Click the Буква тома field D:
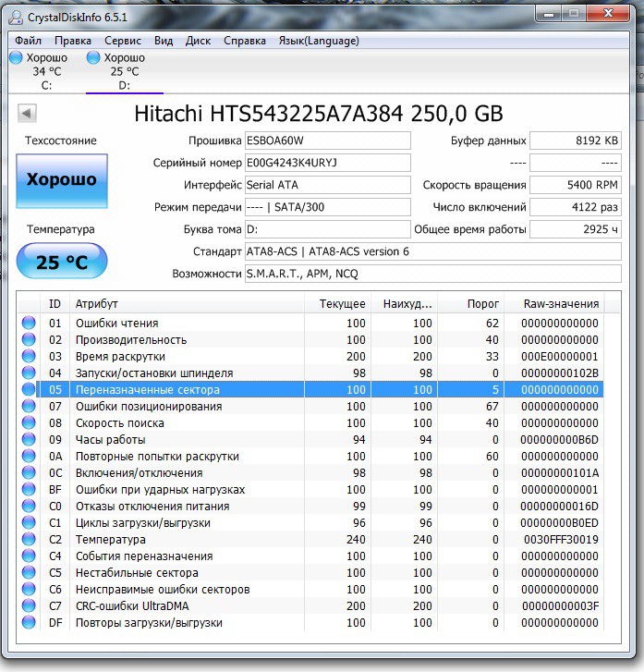The width and height of the screenshot is (644, 672). tap(328, 229)
